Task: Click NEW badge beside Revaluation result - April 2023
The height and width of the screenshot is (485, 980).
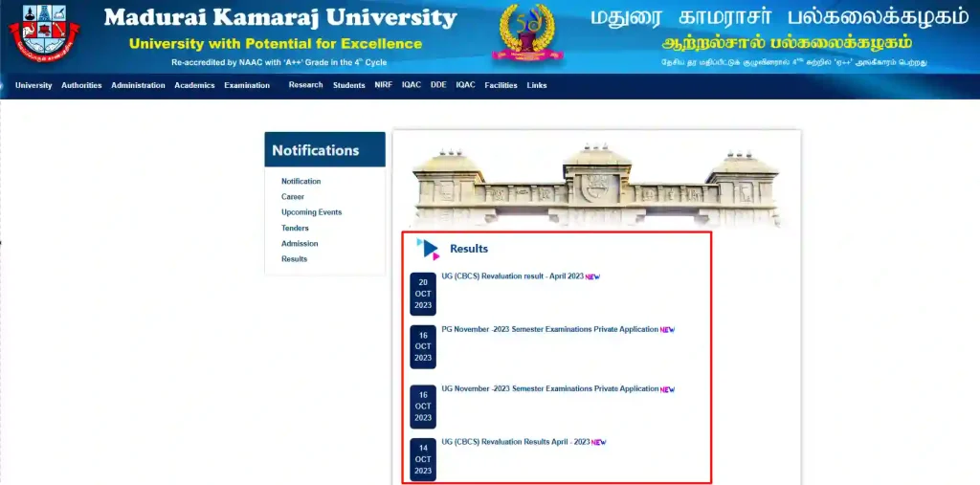Action: [592, 276]
